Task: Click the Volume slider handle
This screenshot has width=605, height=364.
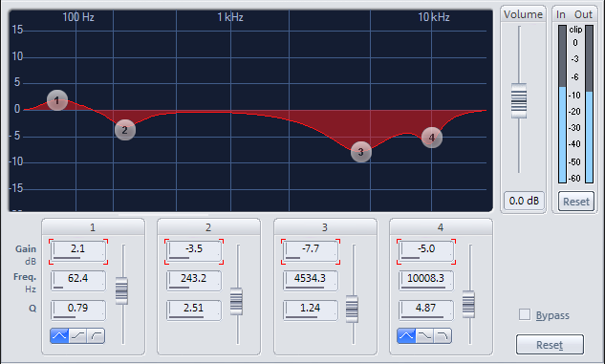Action: pyautogui.click(x=519, y=100)
